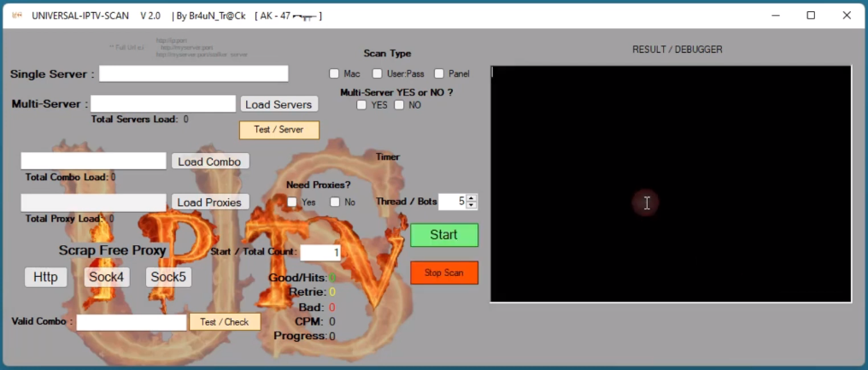Screen dimensions: 868x370
Task: Check YES for Multi-Server option
Action: coord(362,105)
